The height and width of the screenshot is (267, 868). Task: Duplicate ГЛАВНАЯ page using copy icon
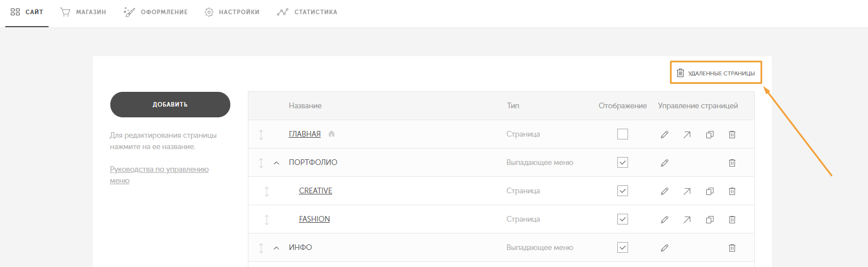coord(710,134)
